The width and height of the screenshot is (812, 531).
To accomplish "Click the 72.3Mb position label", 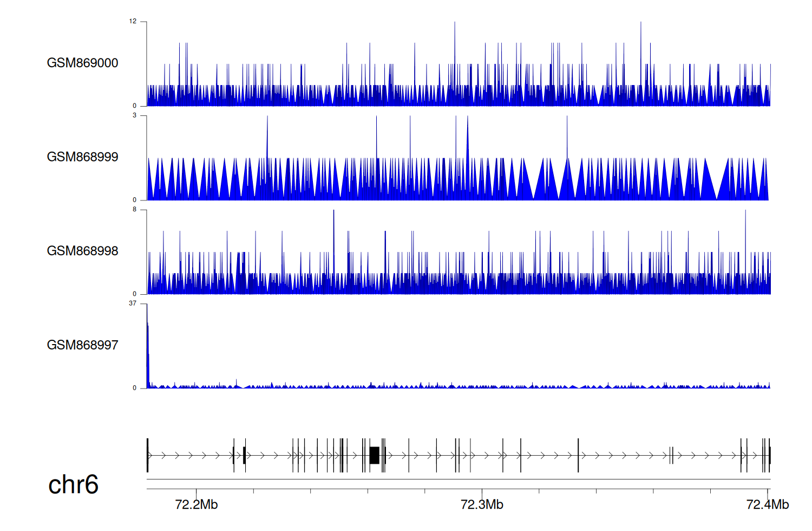I will tap(482, 504).
